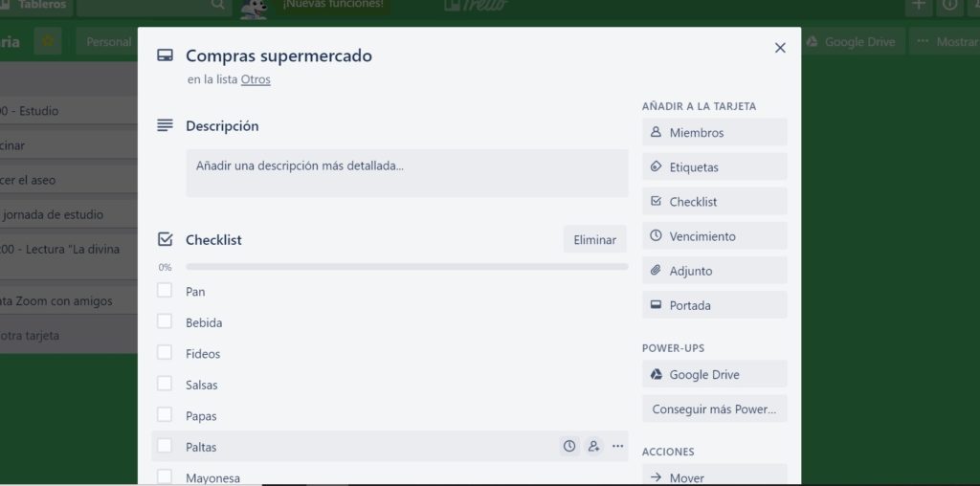Click the description text field
Screen dimensions: 980x486
[x=407, y=172]
